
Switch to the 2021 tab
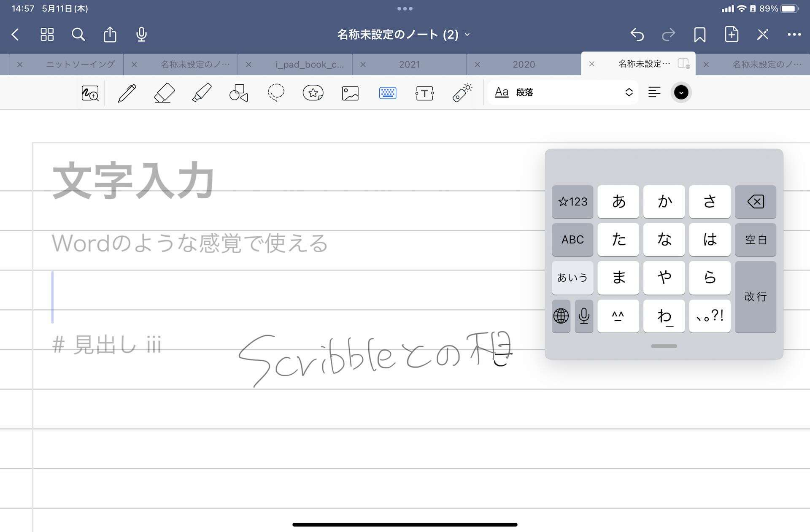[409, 65]
